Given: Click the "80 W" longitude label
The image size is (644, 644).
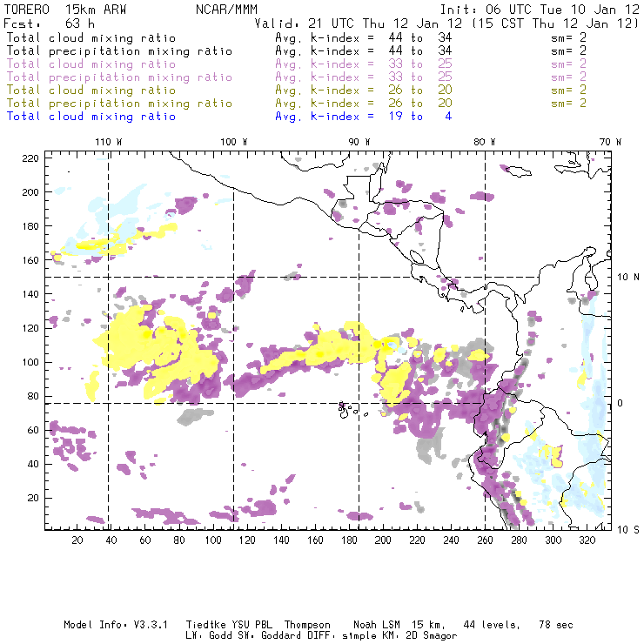Looking at the screenshot, I should (485, 142).
